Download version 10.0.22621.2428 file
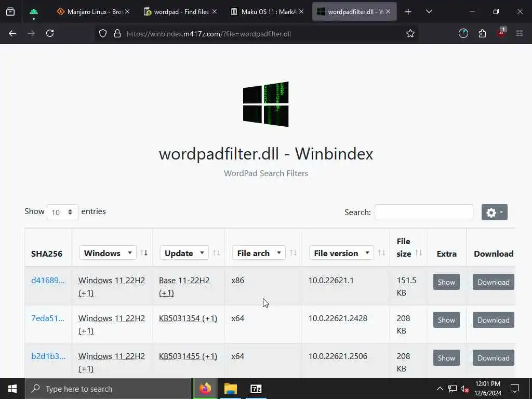 (x=494, y=320)
